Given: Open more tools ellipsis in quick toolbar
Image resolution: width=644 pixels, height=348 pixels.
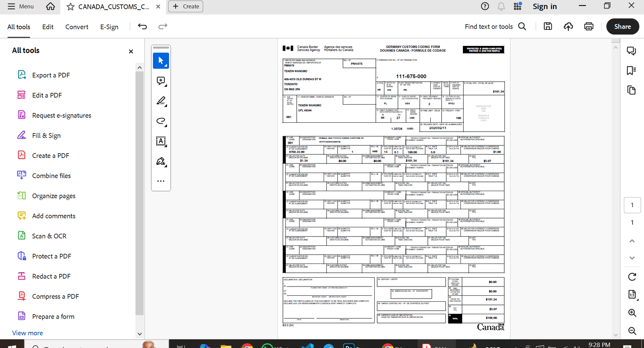Looking at the screenshot, I should [x=161, y=181].
